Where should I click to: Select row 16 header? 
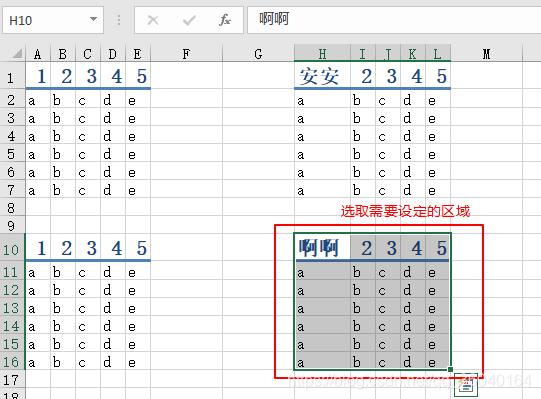pos(12,362)
